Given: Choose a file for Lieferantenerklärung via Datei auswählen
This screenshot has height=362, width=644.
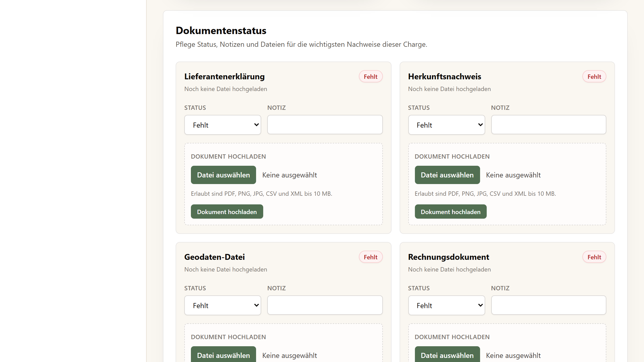Looking at the screenshot, I should [x=223, y=175].
